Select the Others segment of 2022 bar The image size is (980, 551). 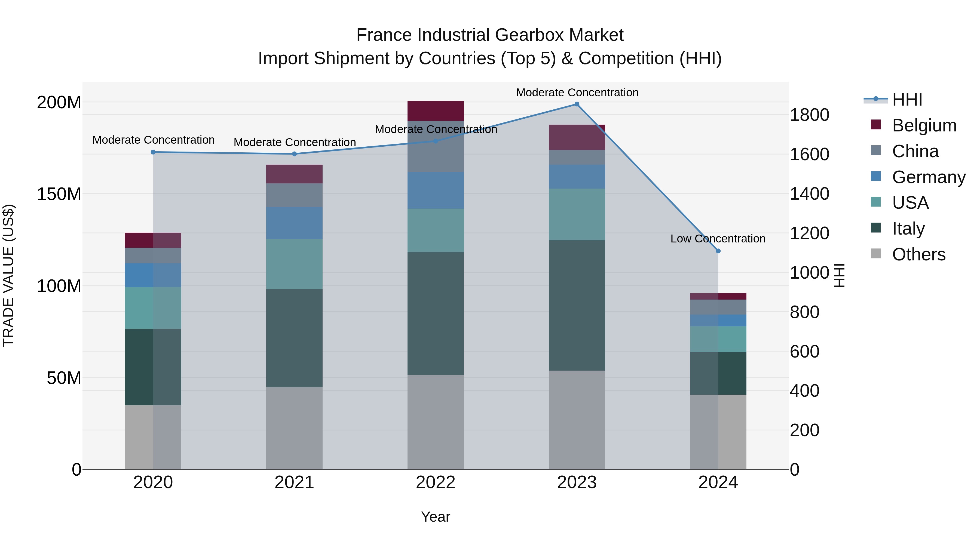pos(436,422)
